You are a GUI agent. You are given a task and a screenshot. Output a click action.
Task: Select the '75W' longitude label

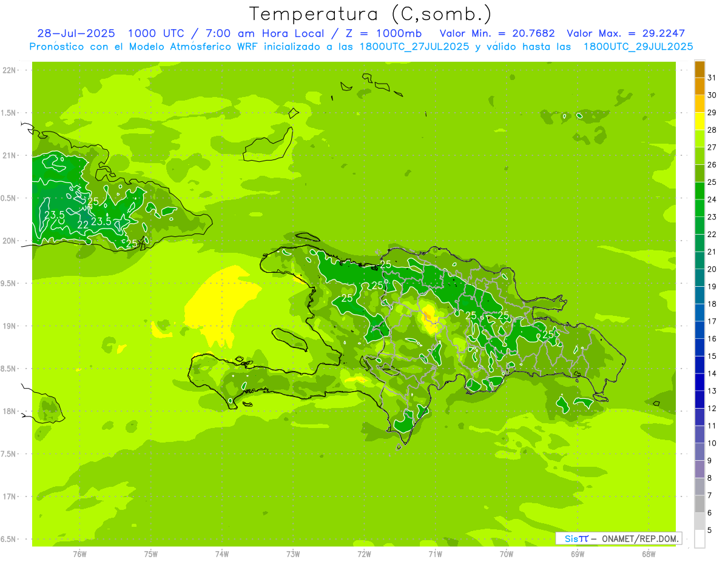coord(151,554)
